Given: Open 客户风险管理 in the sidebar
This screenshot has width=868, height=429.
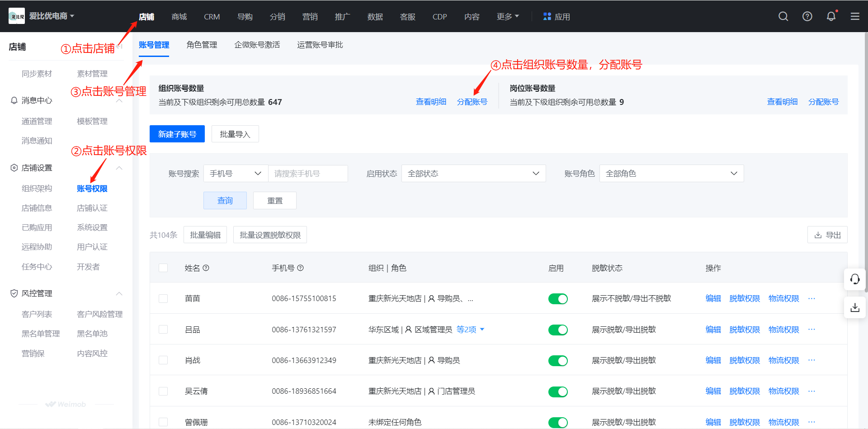Looking at the screenshot, I should click(99, 314).
